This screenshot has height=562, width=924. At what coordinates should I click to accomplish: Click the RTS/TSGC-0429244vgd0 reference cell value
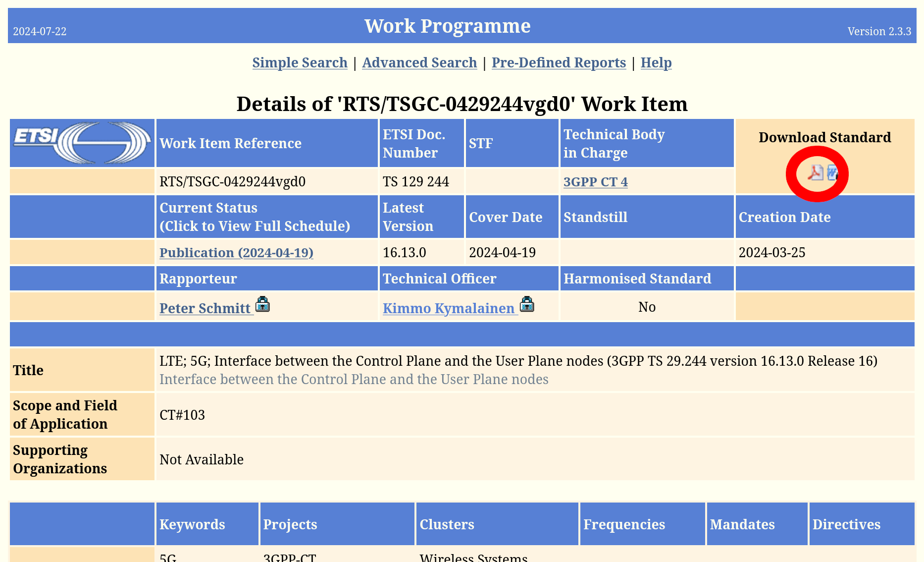pos(232,182)
